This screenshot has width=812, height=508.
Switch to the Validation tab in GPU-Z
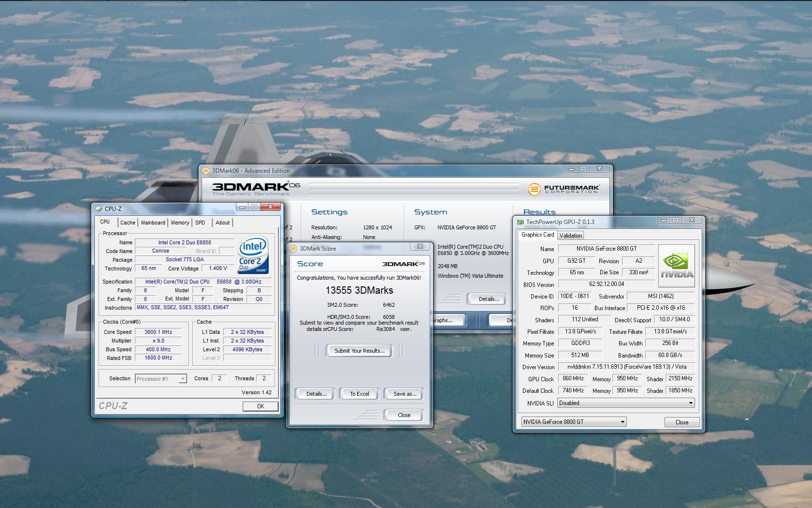(x=571, y=236)
